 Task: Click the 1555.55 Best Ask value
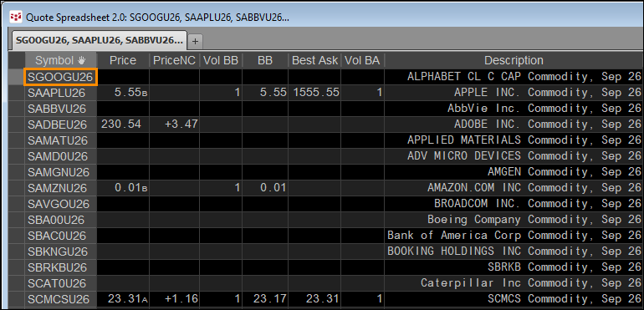click(x=314, y=93)
